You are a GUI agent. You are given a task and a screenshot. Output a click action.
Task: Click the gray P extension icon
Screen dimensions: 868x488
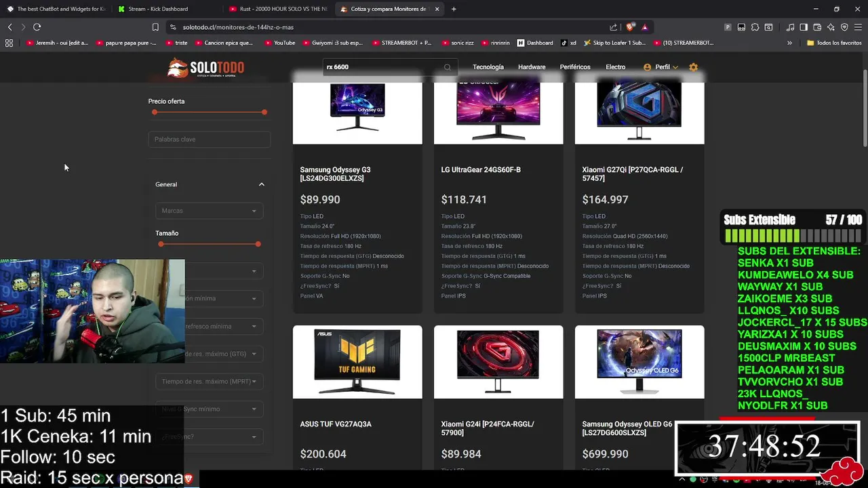point(728,27)
